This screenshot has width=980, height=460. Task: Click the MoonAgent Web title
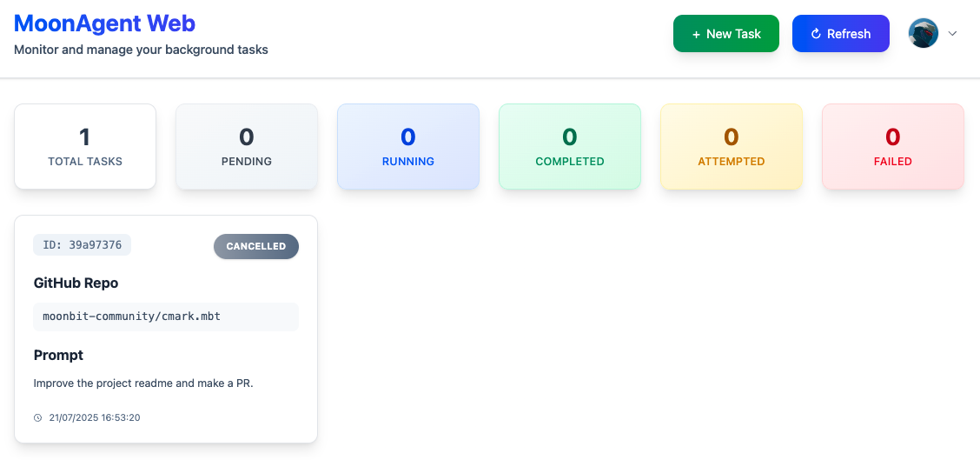105,23
